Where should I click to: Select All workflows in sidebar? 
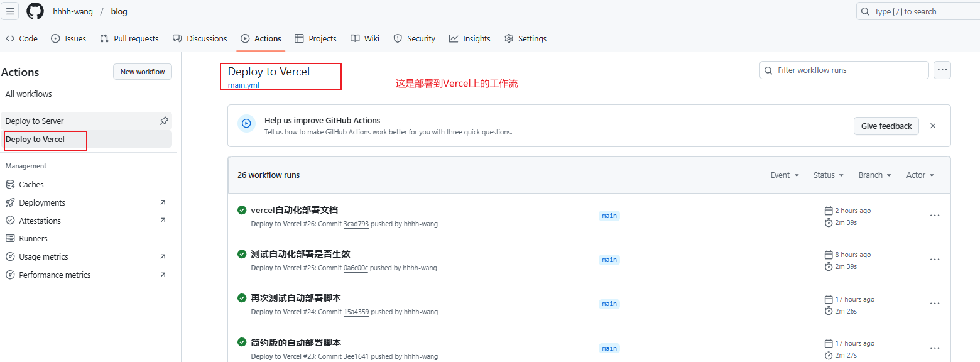coord(29,94)
